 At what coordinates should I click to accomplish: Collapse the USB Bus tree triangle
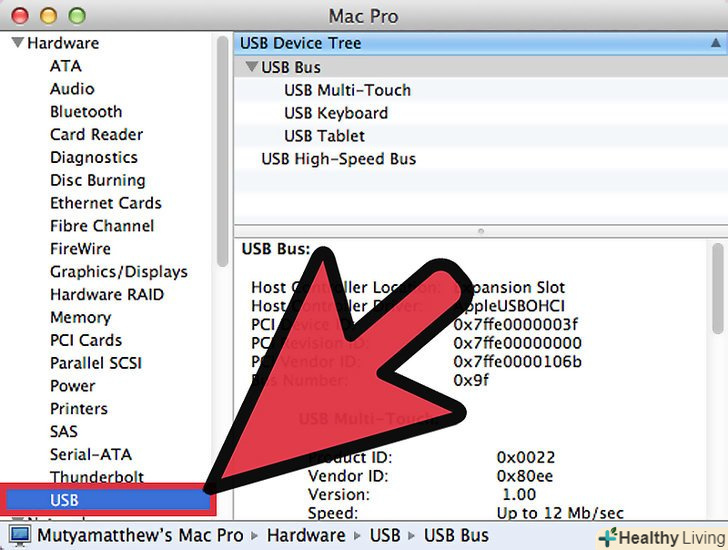pos(252,67)
